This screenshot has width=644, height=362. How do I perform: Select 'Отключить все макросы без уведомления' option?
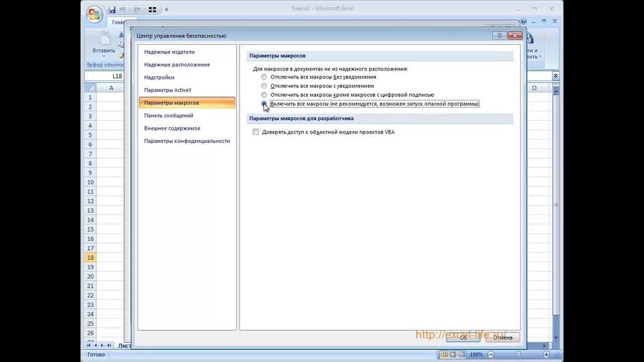(x=264, y=77)
